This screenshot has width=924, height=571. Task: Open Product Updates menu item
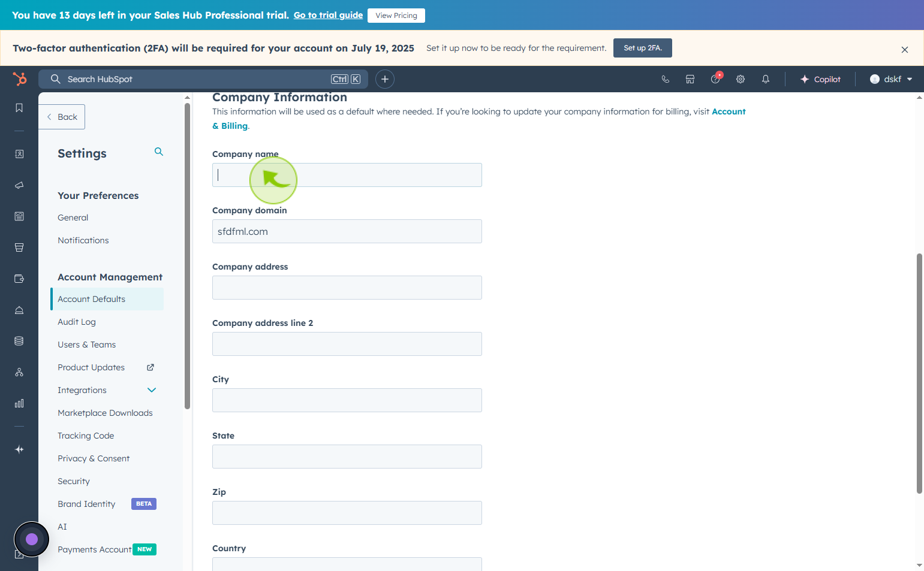pyautogui.click(x=91, y=367)
